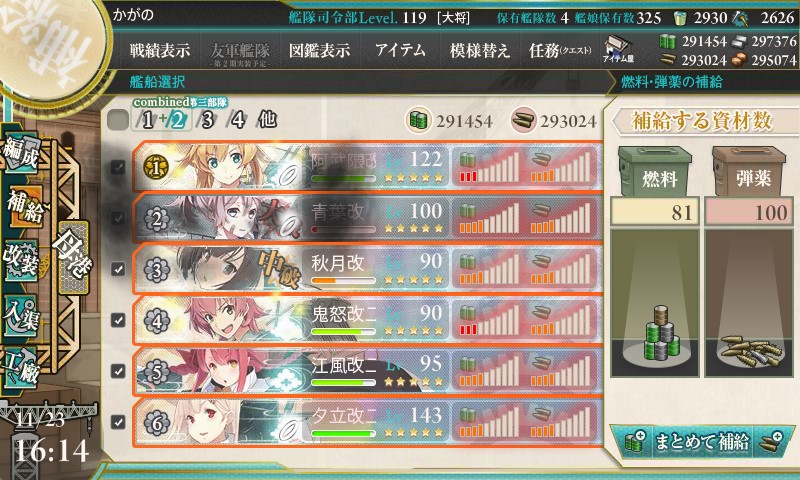Viewport: 800px width, 480px height.
Task: Open the 工廠 factory menu icon
Action: click(20, 367)
